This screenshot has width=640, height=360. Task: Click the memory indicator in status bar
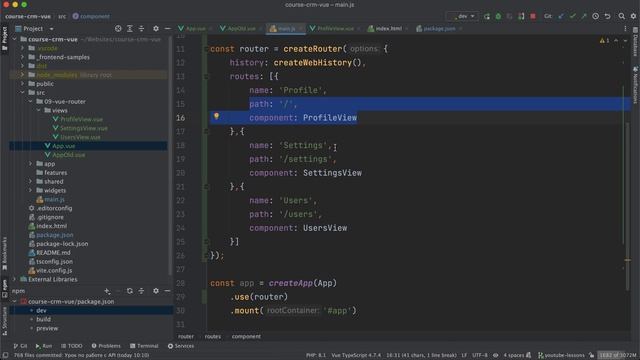(618, 355)
